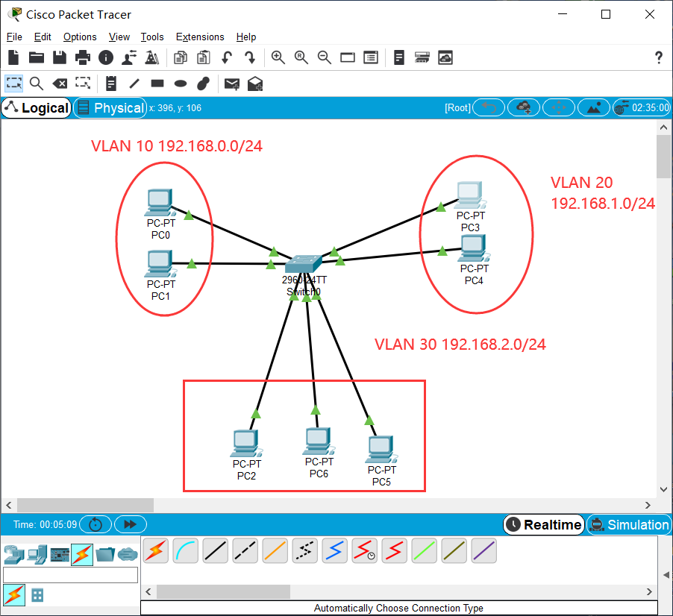This screenshot has height=616, width=673.
Task: Switch to Simulation mode
Action: (629, 524)
